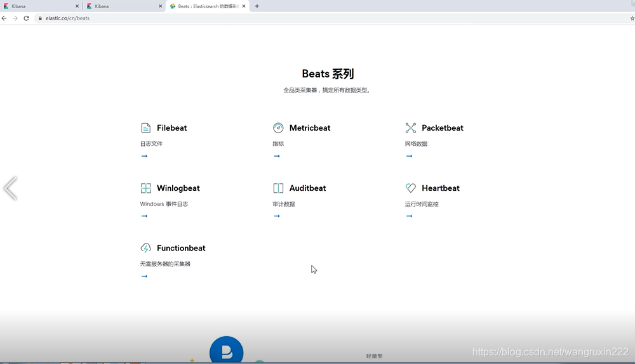
Task: Follow the arrow link under Packetbeat
Action: click(x=409, y=156)
